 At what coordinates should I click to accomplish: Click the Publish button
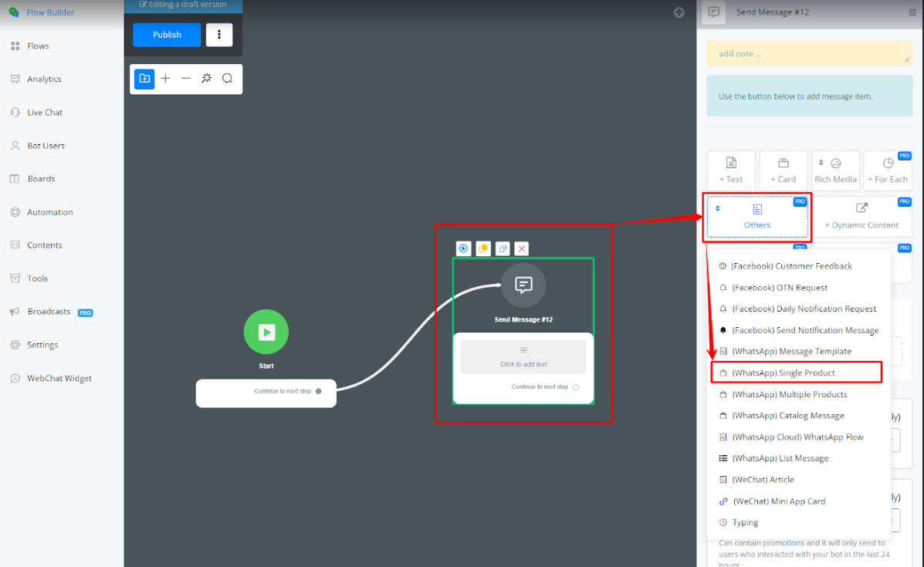167,35
